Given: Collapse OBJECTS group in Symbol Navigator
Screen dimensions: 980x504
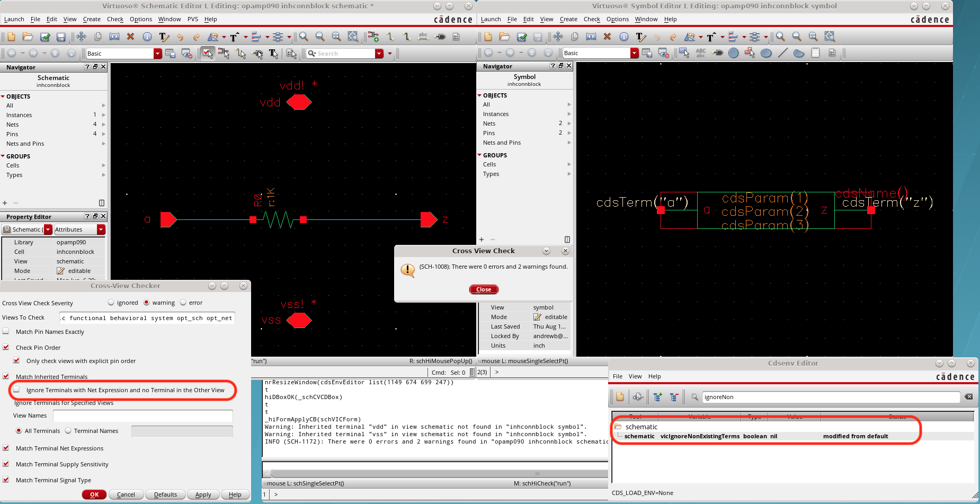Looking at the screenshot, I should [x=480, y=95].
